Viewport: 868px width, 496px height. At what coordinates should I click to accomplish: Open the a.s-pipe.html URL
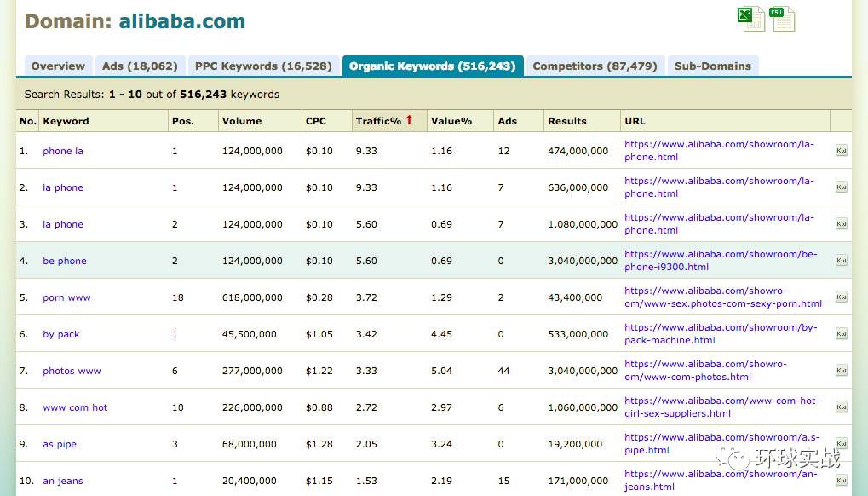click(x=721, y=443)
